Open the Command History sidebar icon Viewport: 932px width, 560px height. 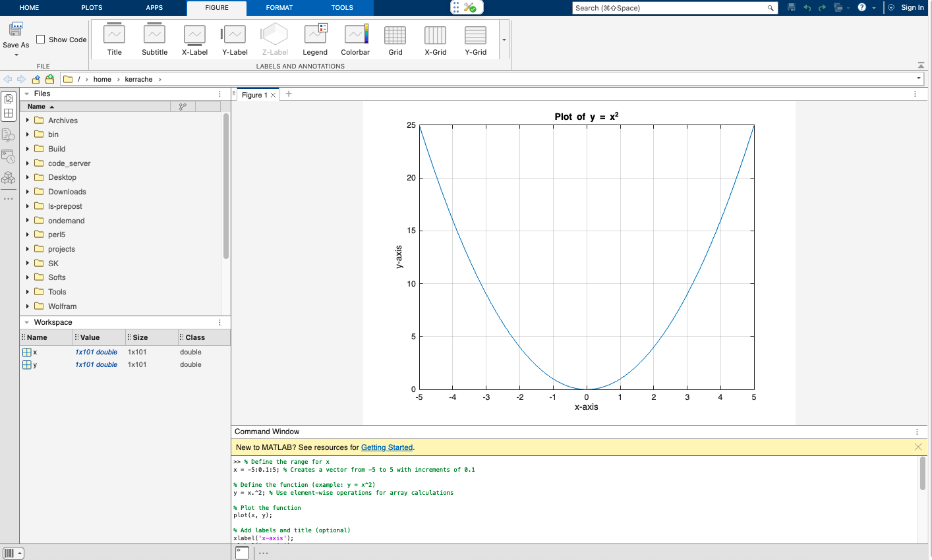(x=9, y=157)
